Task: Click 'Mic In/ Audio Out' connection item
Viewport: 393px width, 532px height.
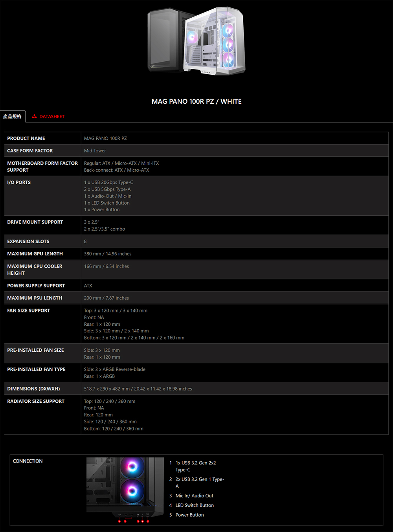Action: tap(195, 496)
